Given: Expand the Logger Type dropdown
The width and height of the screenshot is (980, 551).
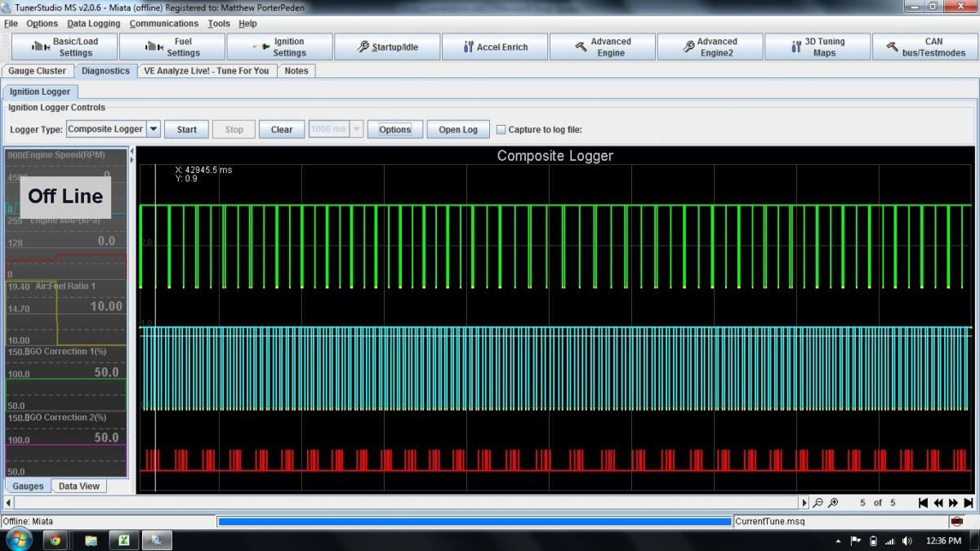Looking at the screenshot, I should point(154,129).
